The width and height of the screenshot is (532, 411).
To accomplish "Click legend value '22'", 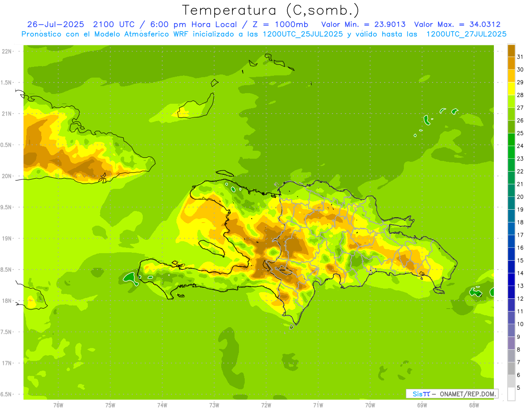I will coord(520,171).
